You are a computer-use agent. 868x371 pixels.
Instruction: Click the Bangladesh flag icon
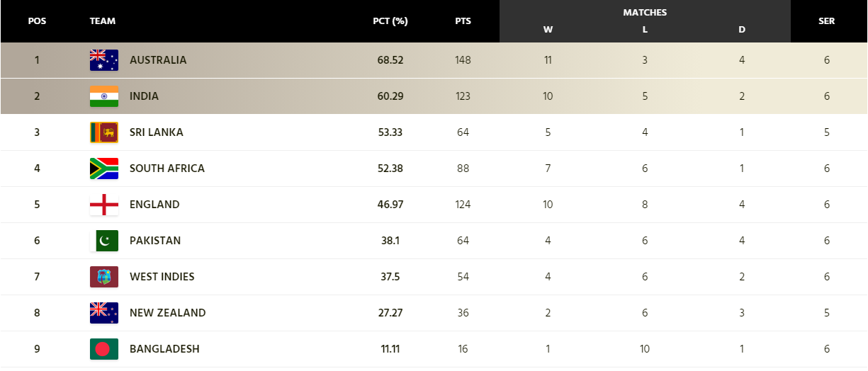[x=104, y=349]
